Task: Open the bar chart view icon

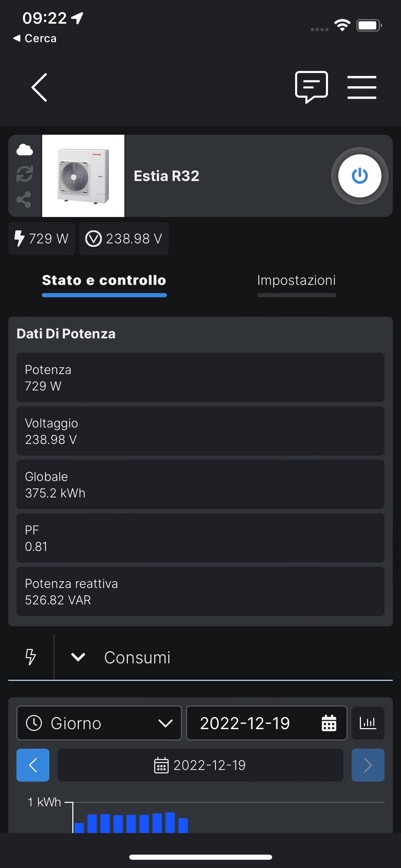Action: (x=368, y=723)
